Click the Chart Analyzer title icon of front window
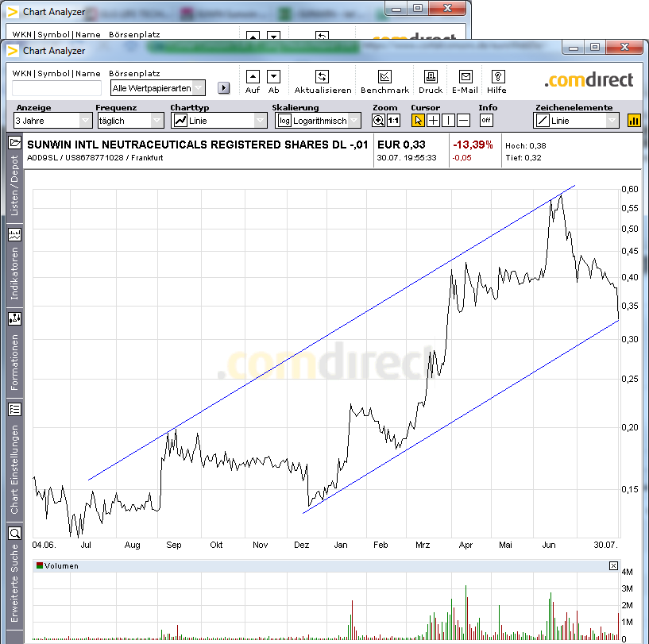 point(13,51)
